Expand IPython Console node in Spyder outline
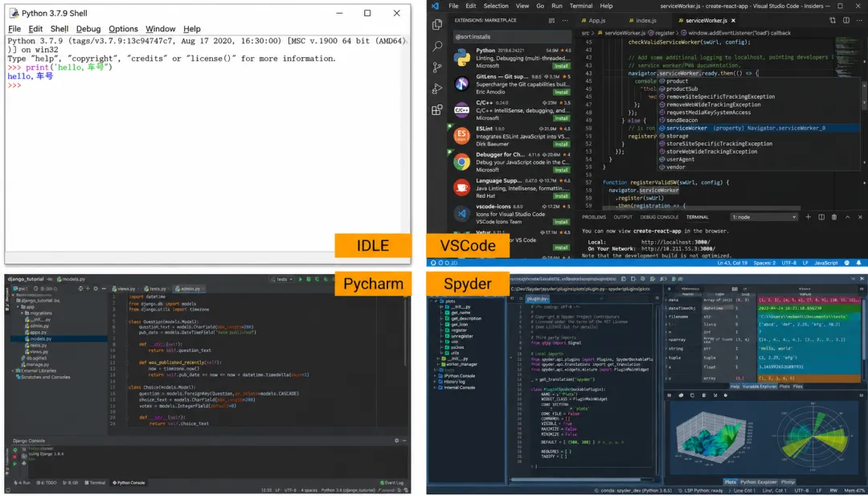Image resolution: width=868 pixels, height=496 pixels. tap(435, 376)
